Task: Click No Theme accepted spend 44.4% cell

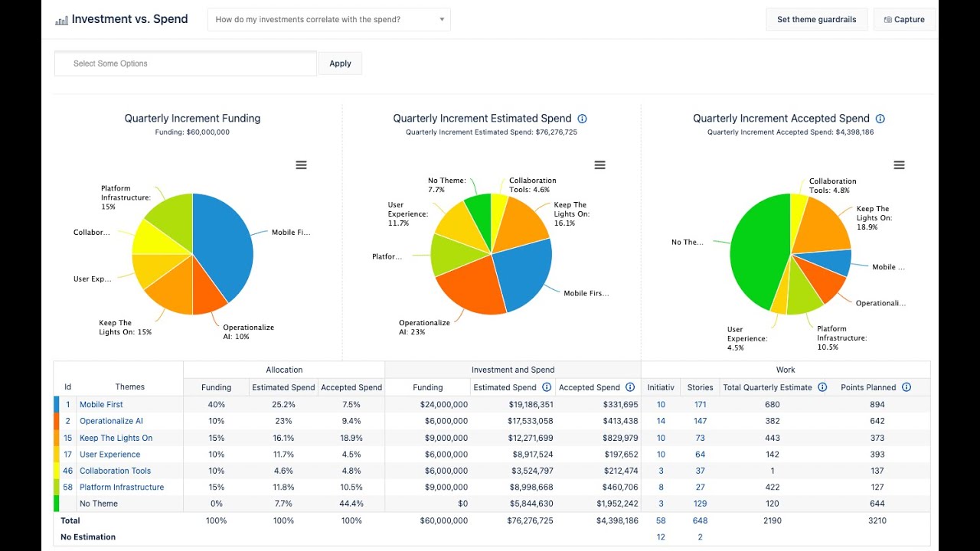Action: click(x=351, y=504)
